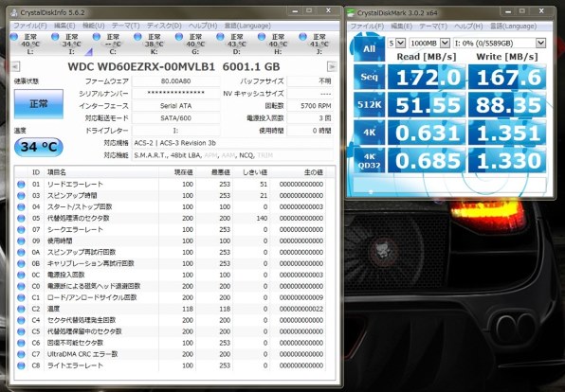Run the Seq benchmark test

pyautogui.click(x=370, y=77)
